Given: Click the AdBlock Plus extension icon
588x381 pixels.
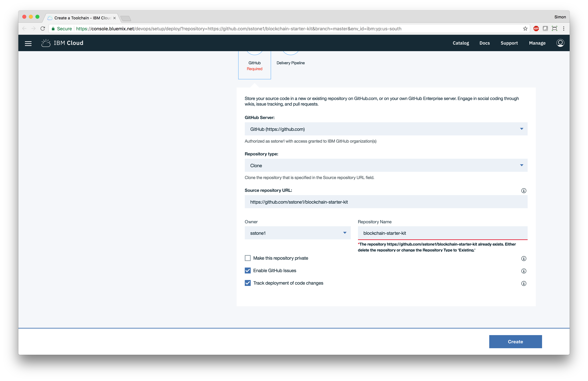Looking at the screenshot, I should (536, 29).
